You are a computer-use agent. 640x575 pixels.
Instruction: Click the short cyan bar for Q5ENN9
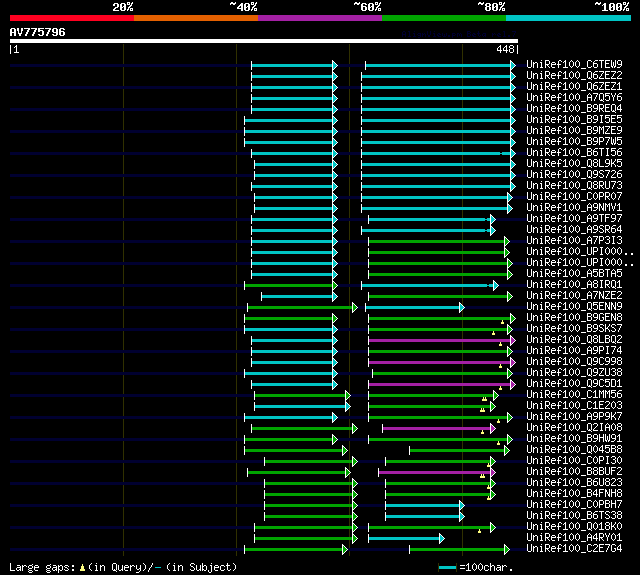(x=413, y=307)
